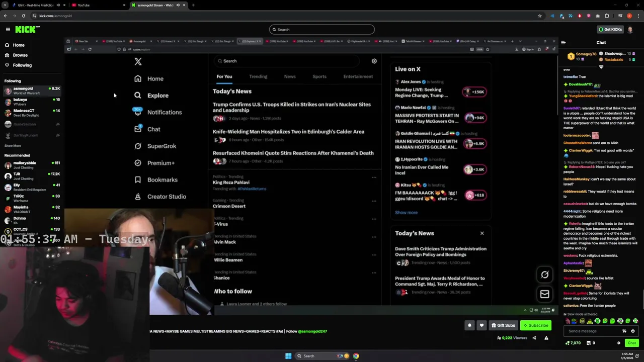
Task: Open SuperGrok in the X navigation
Action: tap(155, 146)
